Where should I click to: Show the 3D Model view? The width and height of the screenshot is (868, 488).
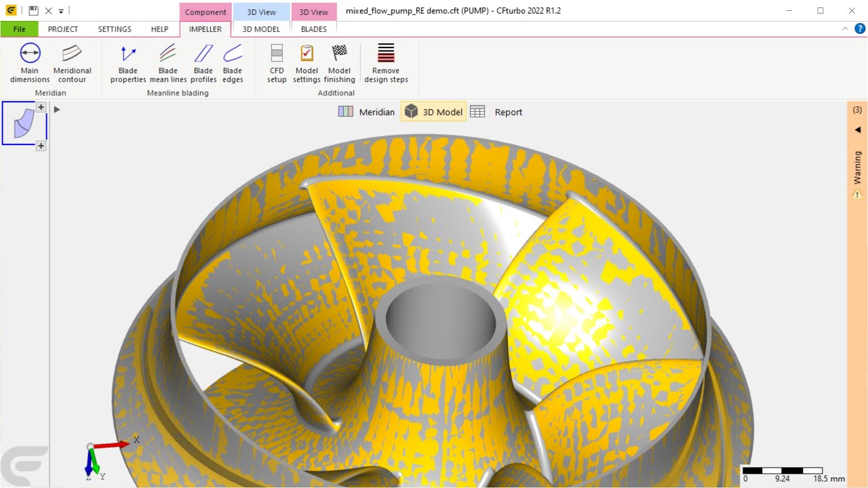pyautogui.click(x=433, y=112)
